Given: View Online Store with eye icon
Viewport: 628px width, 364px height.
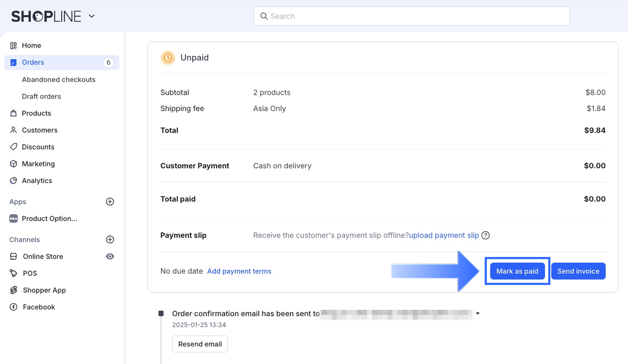Looking at the screenshot, I should (x=110, y=257).
